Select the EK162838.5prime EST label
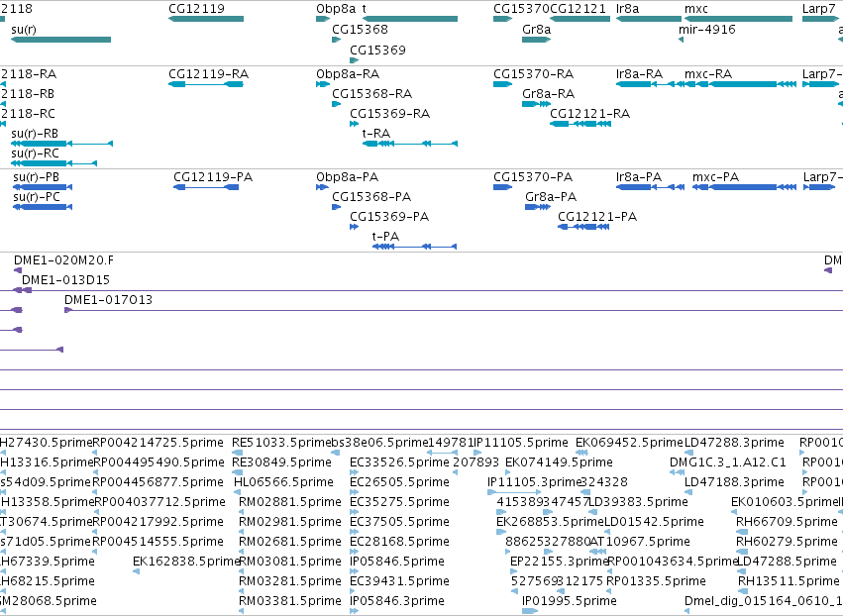Screen dimensions: 843x616 tap(186, 562)
